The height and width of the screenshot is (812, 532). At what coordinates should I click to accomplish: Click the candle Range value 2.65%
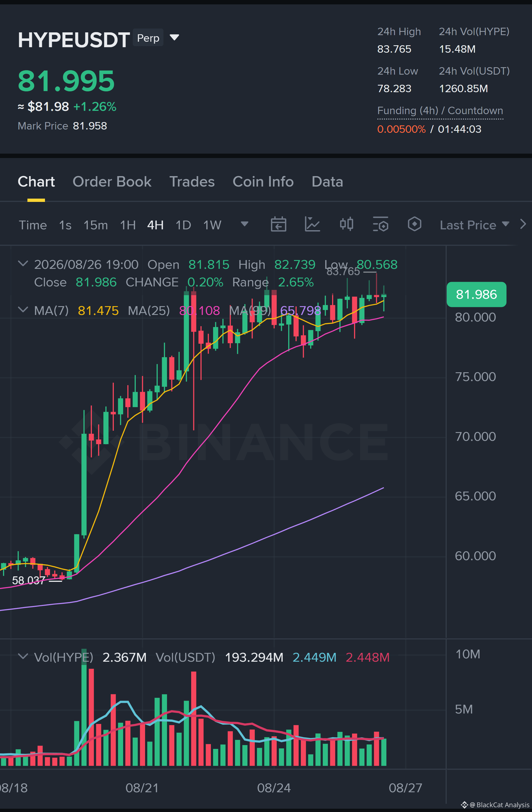pyautogui.click(x=296, y=282)
